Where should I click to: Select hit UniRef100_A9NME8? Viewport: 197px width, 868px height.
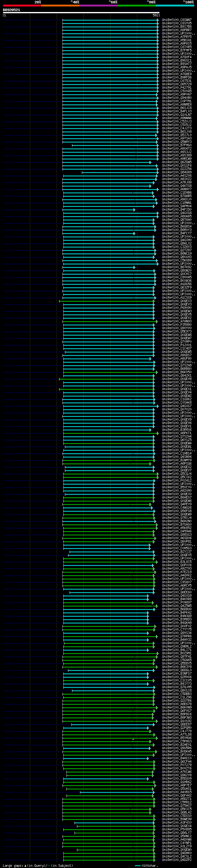pyautogui.click(x=176, y=104)
